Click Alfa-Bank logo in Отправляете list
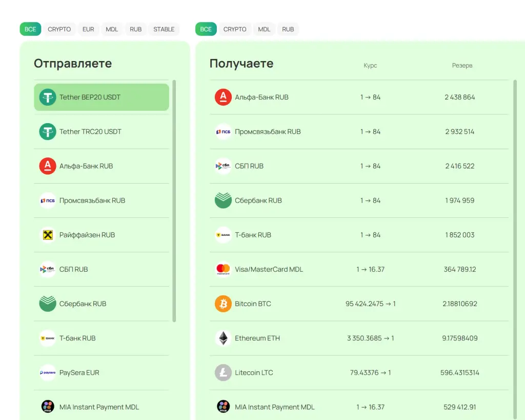The width and height of the screenshot is (525, 420). (48, 166)
